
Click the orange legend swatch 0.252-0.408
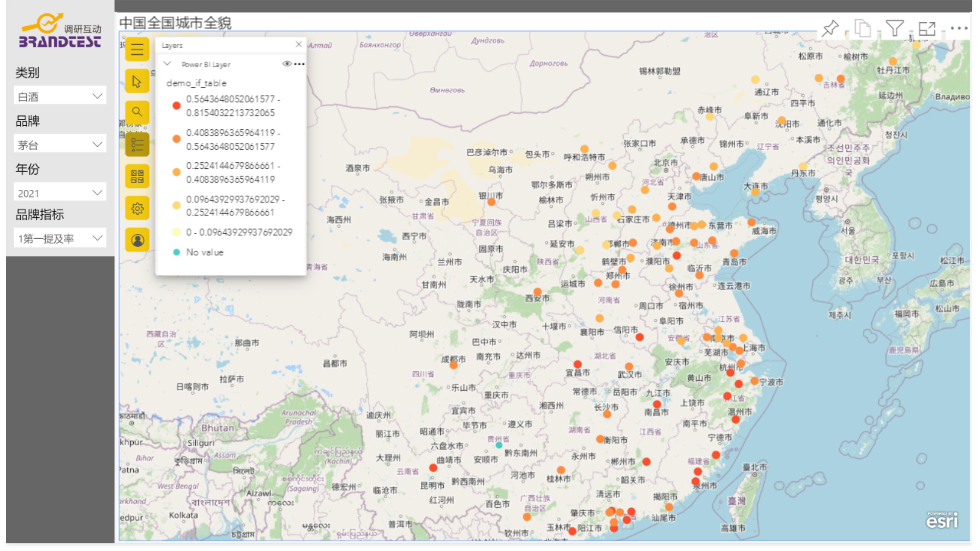[177, 172]
